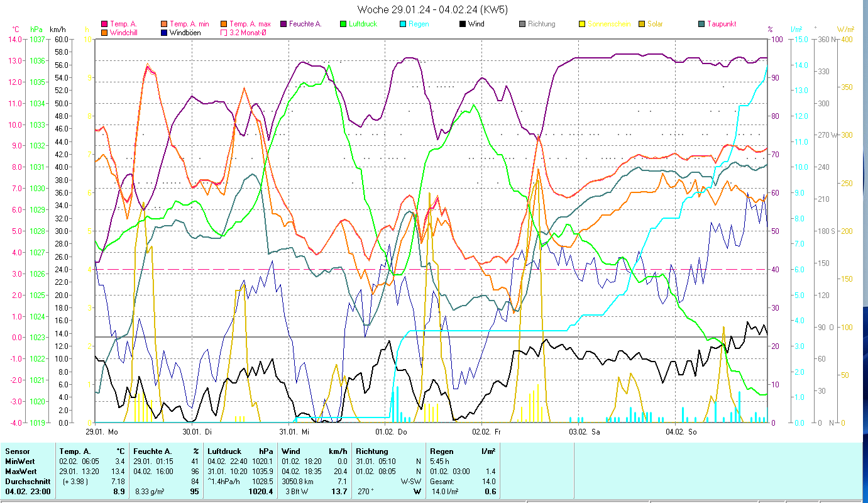Click the maximum temperature value 13.4
868x503 pixels.
coord(119,472)
